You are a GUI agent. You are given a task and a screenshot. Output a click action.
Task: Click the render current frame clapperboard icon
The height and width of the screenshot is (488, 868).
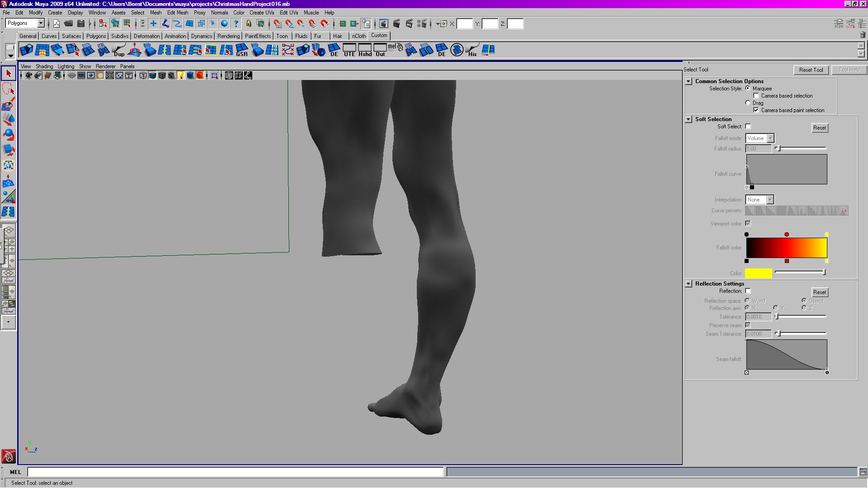397,23
